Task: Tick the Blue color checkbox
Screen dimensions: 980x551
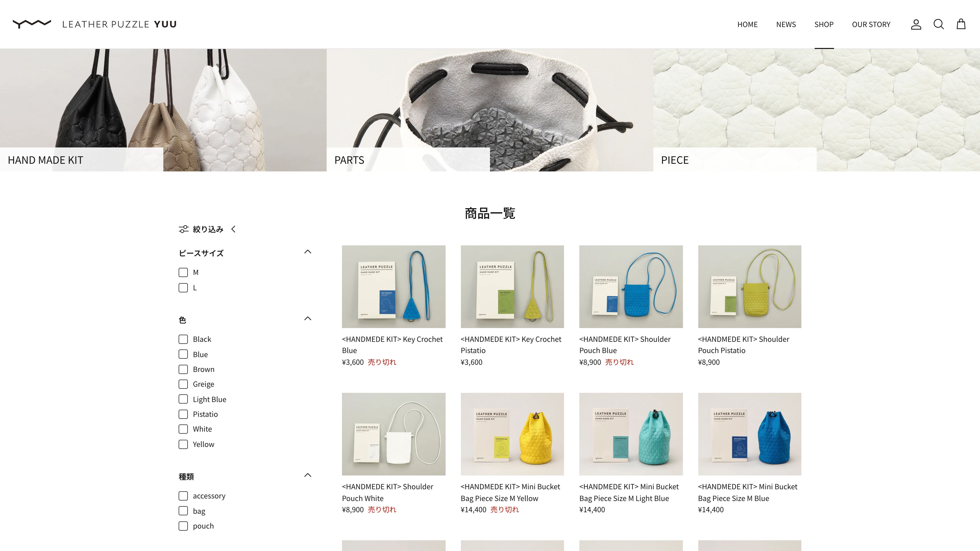Action: pyautogui.click(x=183, y=354)
